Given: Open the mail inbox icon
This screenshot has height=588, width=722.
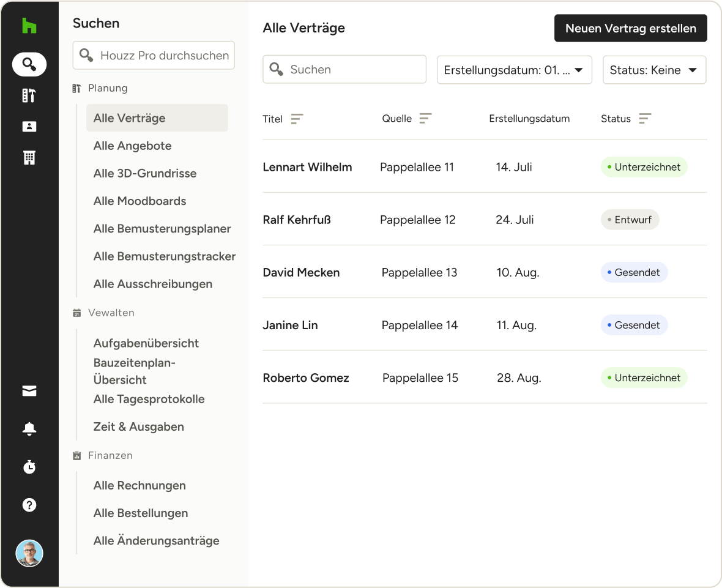Looking at the screenshot, I should (29, 392).
